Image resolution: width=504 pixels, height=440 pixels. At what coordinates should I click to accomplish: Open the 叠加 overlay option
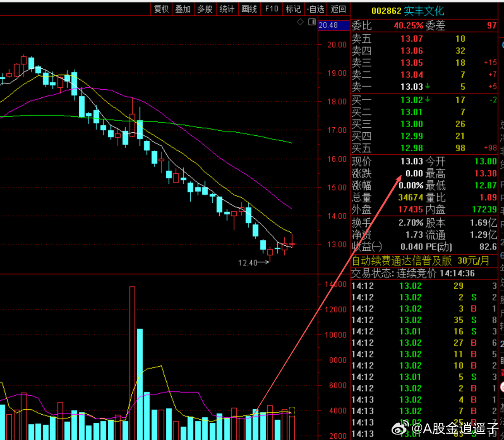point(183,9)
